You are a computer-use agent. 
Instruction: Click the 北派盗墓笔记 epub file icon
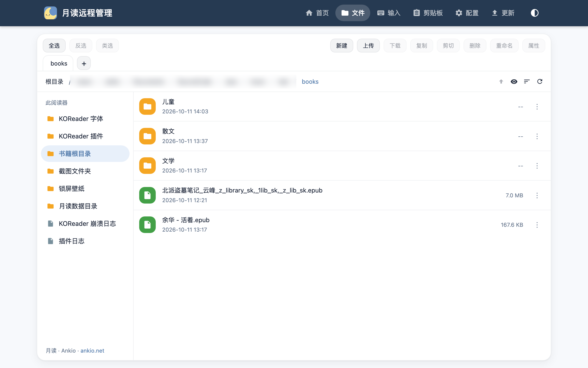[x=147, y=195]
